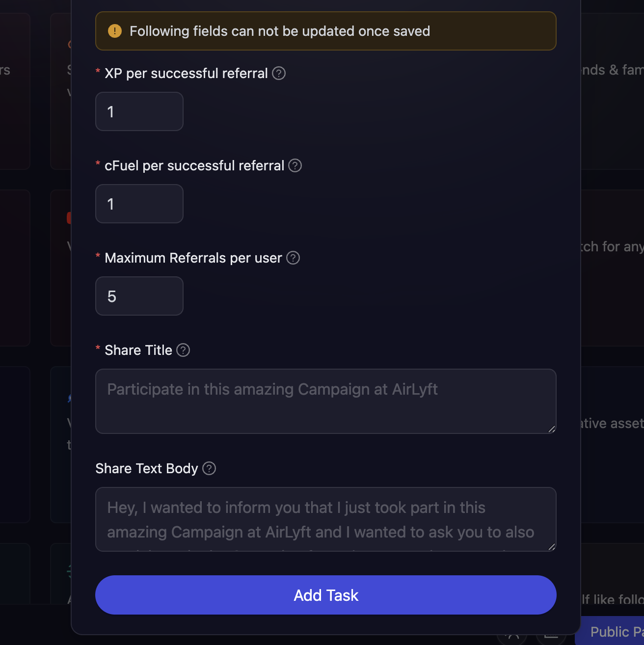Click the question mark beside cFuel per successful referral

point(295,165)
